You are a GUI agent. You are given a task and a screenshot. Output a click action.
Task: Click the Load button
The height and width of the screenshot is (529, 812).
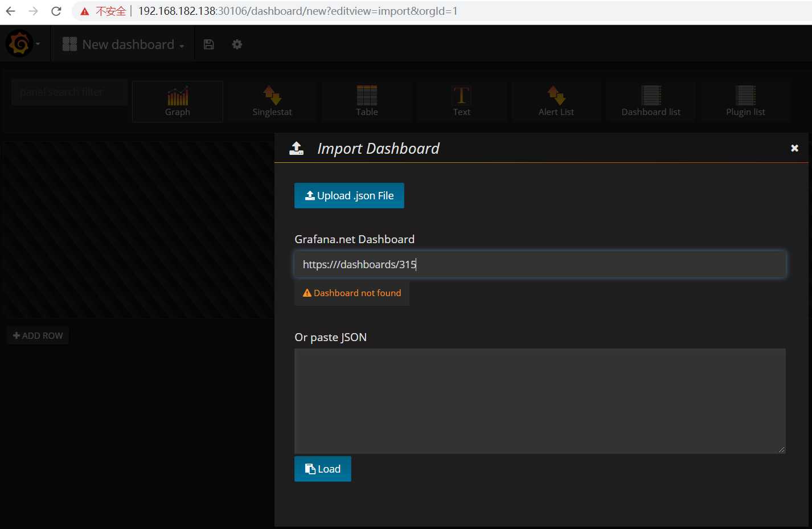(x=322, y=469)
